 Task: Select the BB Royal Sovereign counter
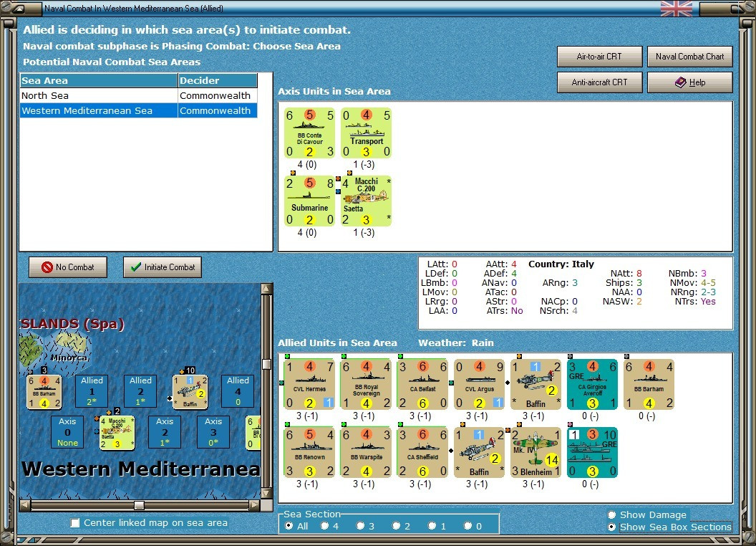click(x=366, y=384)
